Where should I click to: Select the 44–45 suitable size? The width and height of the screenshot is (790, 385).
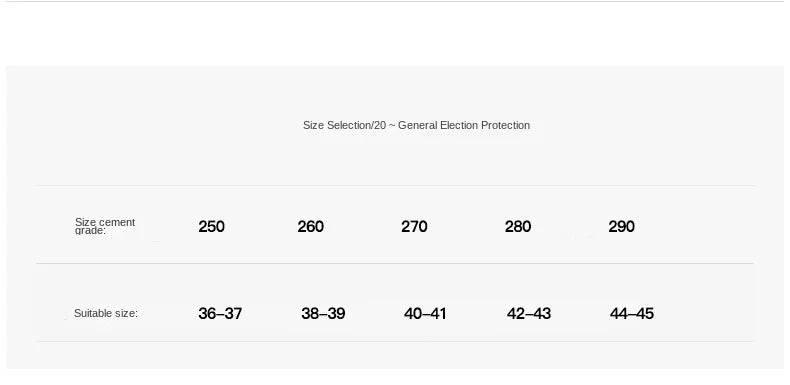pos(632,313)
